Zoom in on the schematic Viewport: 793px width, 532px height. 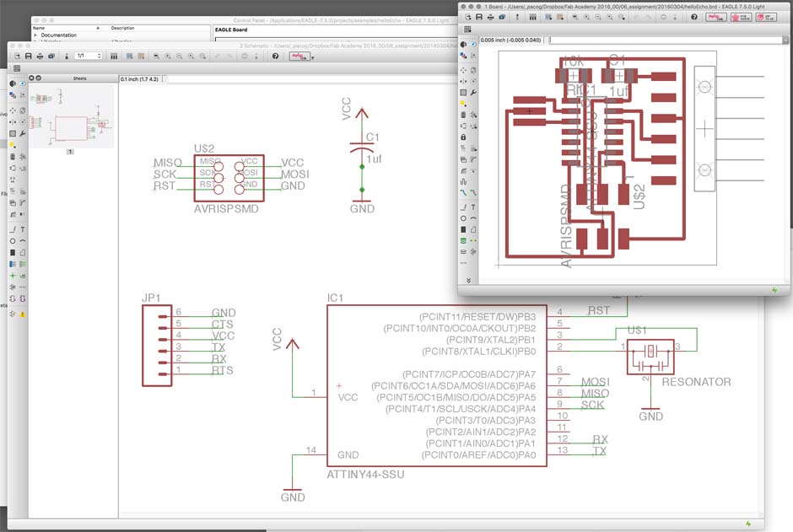pos(168,56)
